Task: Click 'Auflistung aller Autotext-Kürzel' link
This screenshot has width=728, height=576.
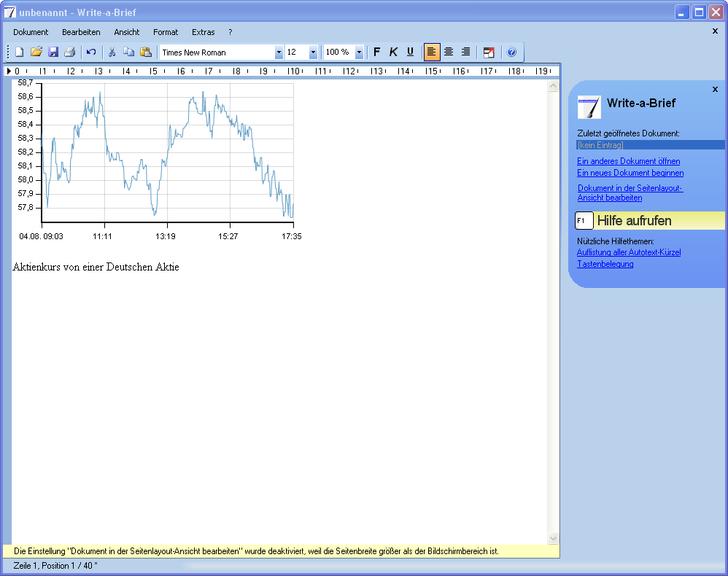Action: point(628,252)
